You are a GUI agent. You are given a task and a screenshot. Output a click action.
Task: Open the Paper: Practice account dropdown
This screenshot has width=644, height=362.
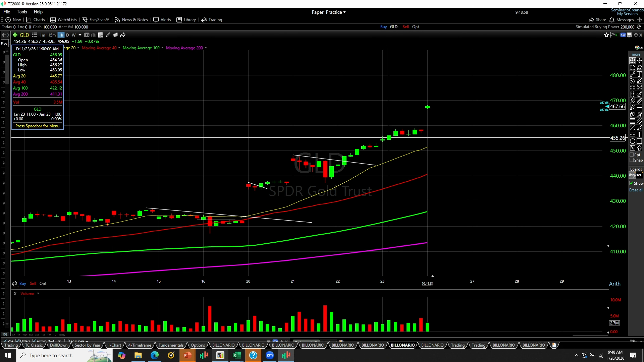pos(328,12)
